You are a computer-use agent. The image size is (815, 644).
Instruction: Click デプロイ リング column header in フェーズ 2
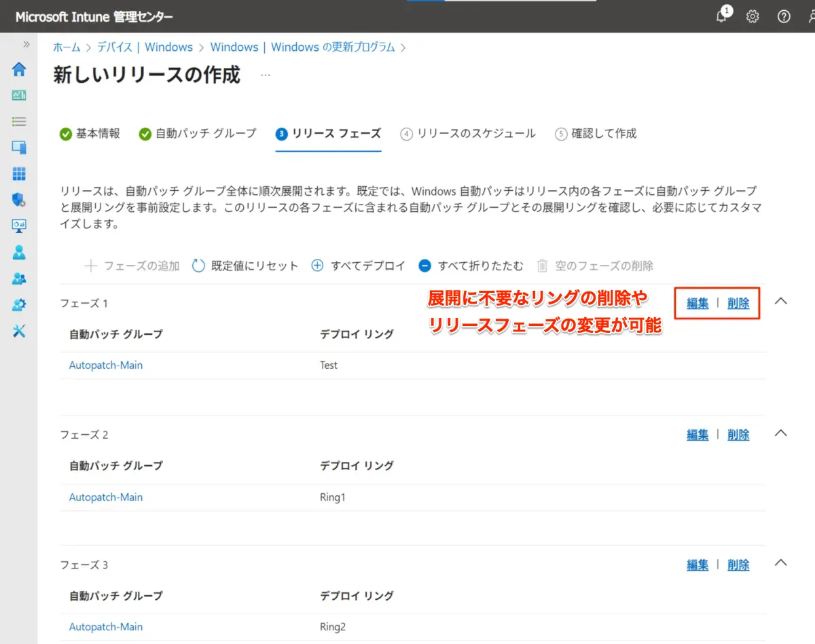(x=357, y=466)
